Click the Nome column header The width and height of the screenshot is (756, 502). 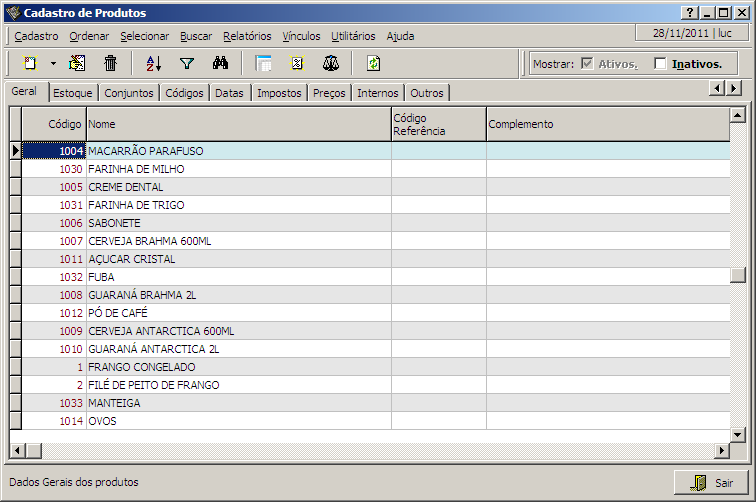click(x=237, y=124)
